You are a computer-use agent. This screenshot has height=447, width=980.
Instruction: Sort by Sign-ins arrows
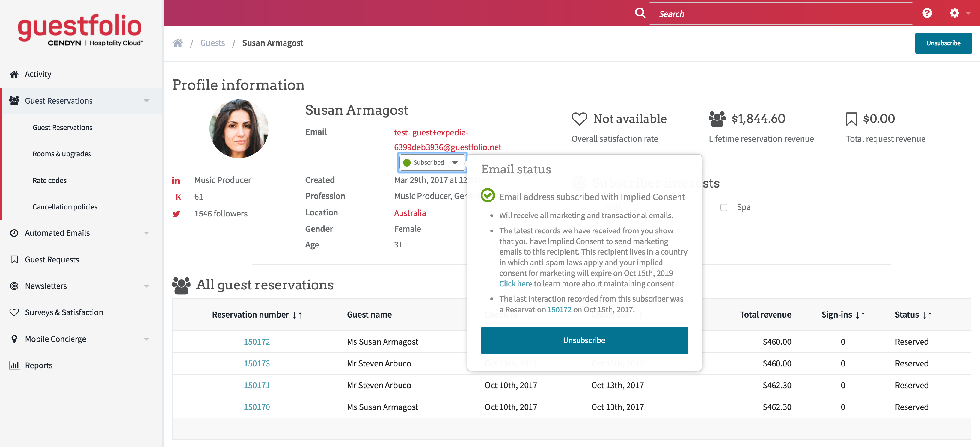point(860,315)
